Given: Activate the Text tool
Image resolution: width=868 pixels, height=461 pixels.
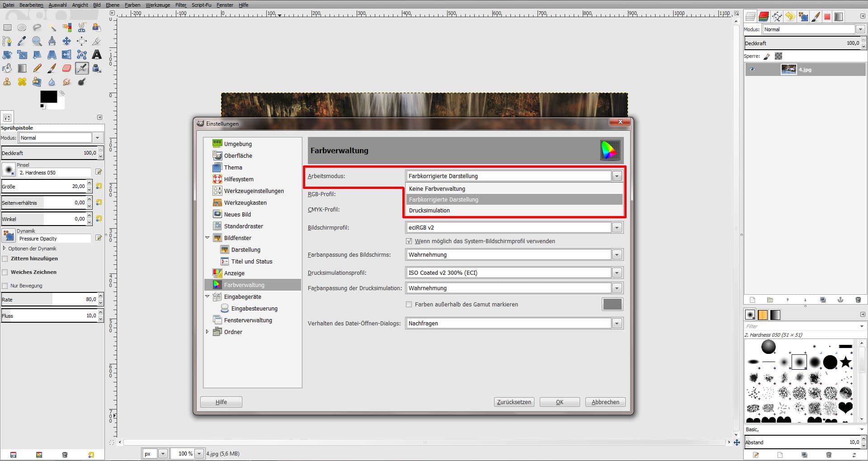Looking at the screenshot, I should click(x=96, y=55).
